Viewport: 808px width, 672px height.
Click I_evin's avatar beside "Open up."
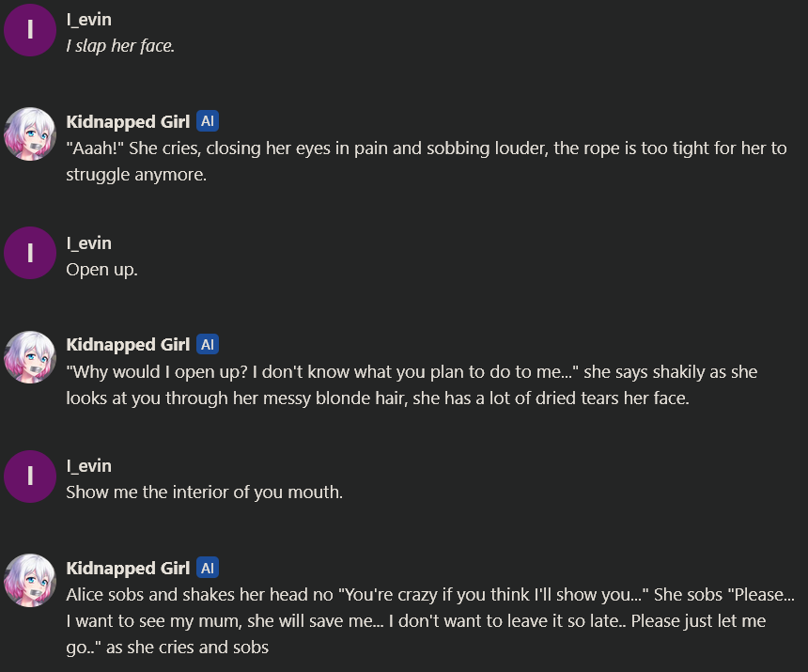[x=30, y=253]
